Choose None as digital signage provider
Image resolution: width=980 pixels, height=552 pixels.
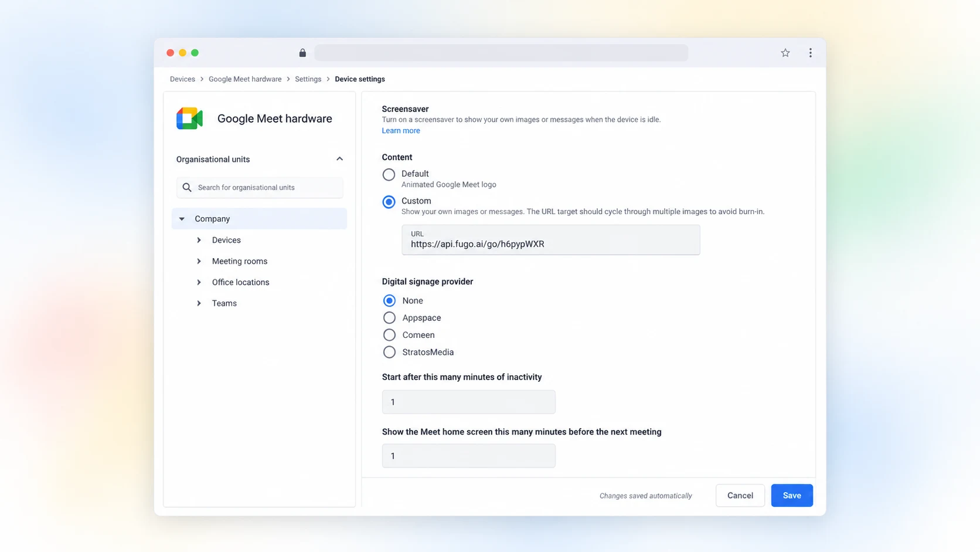point(389,300)
